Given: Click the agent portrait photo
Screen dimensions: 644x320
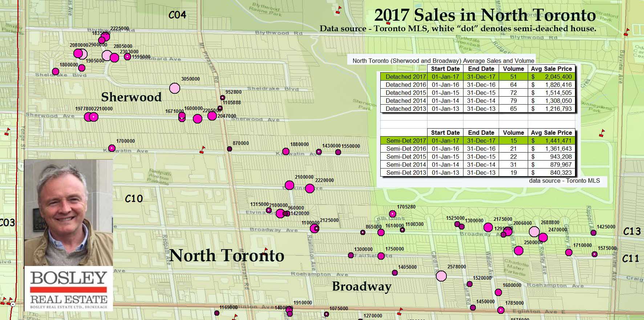Looking at the screenshot, I should tap(69, 212).
